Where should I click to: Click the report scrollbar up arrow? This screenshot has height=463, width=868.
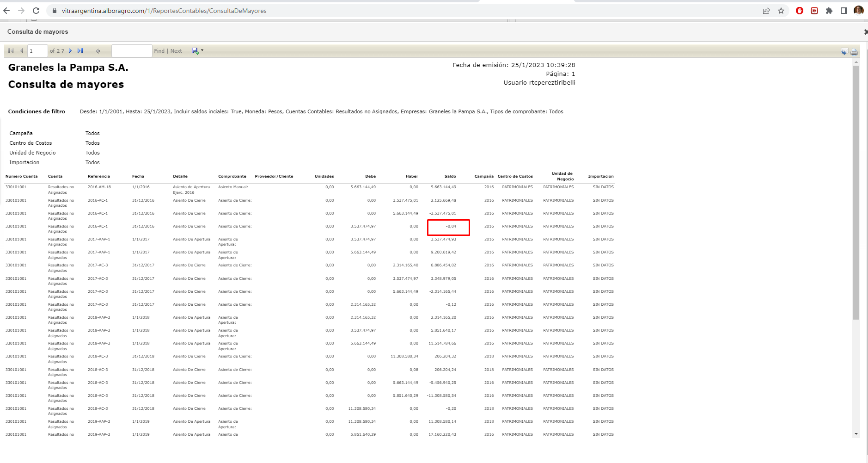(856, 62)
